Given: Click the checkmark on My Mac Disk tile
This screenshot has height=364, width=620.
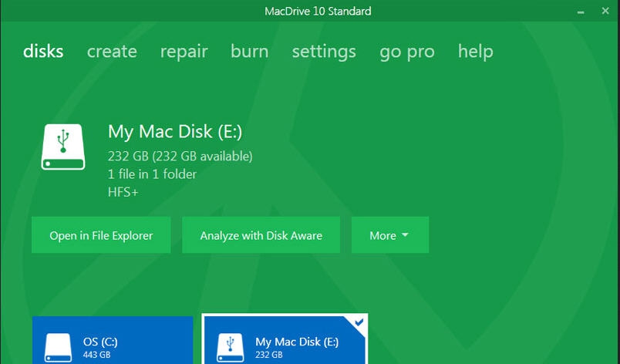Looking at the screenshot, I should pyautogui.click(x=359, y=322).
